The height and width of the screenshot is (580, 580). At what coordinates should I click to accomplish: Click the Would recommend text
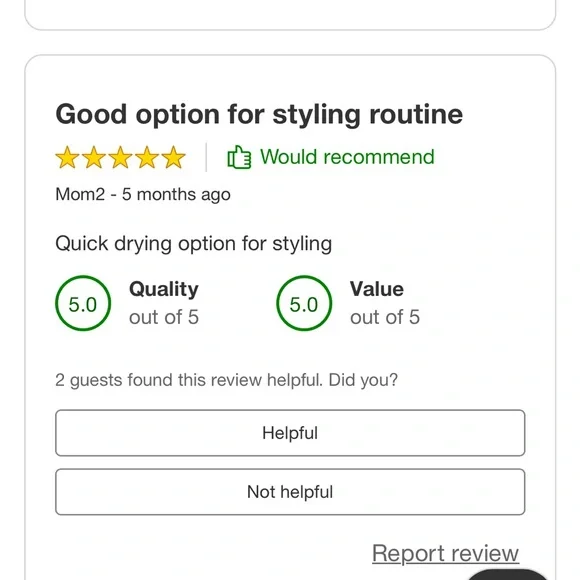coord(347,157)
